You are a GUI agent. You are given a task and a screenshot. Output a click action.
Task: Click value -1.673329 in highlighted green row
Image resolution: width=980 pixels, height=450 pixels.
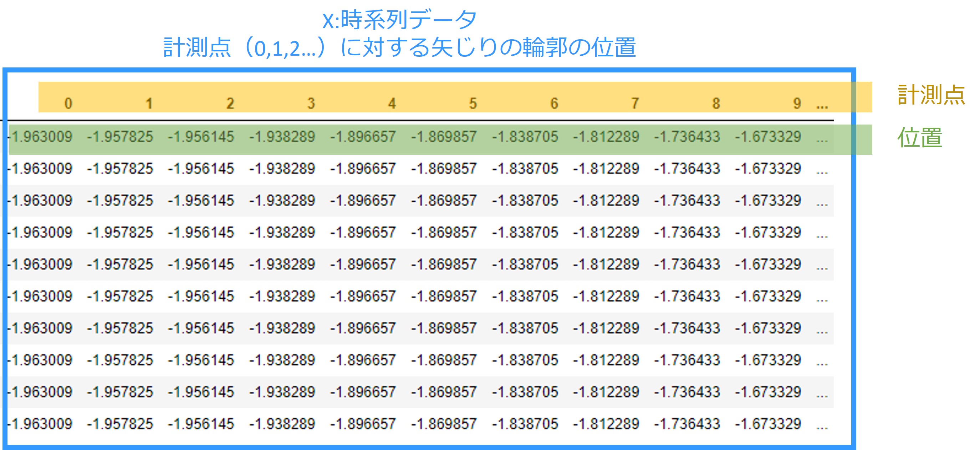pos(768,137)
